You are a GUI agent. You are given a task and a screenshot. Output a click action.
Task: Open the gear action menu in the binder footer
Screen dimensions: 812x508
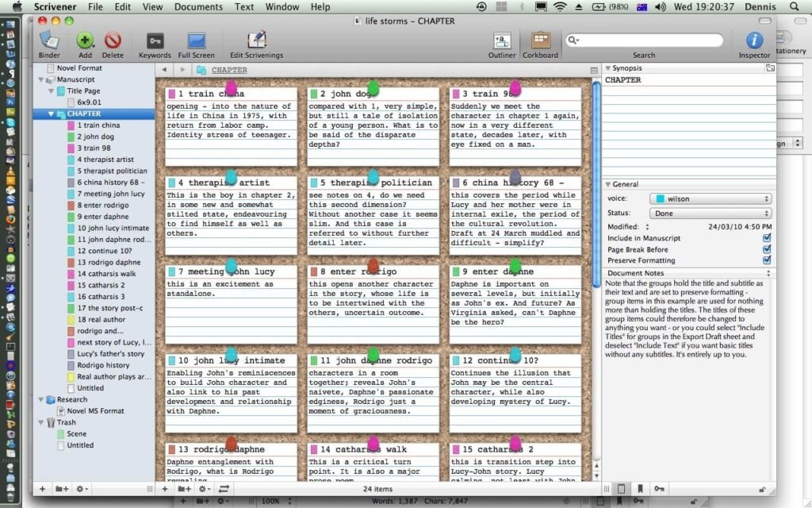tap(82, 488)
